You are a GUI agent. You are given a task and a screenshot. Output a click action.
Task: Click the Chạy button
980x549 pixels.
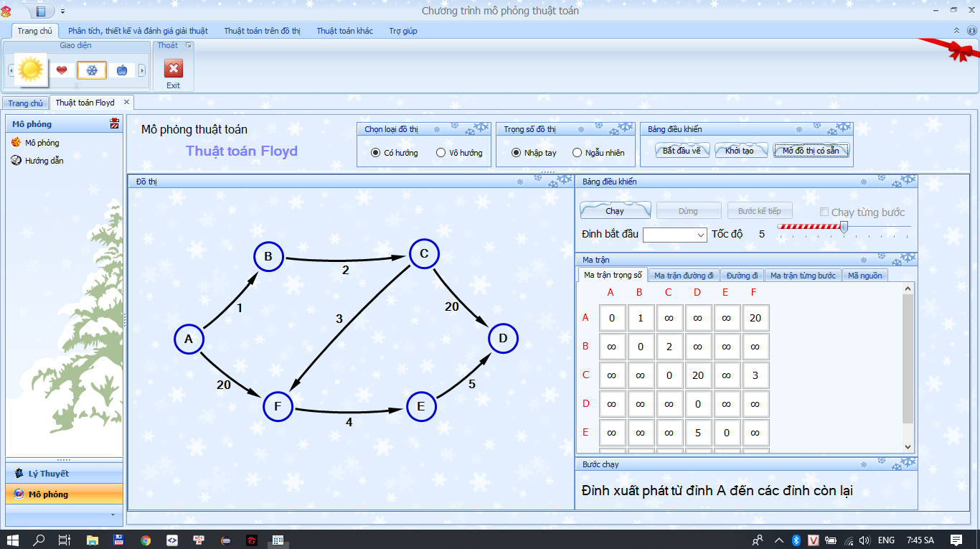coord(615,211)
